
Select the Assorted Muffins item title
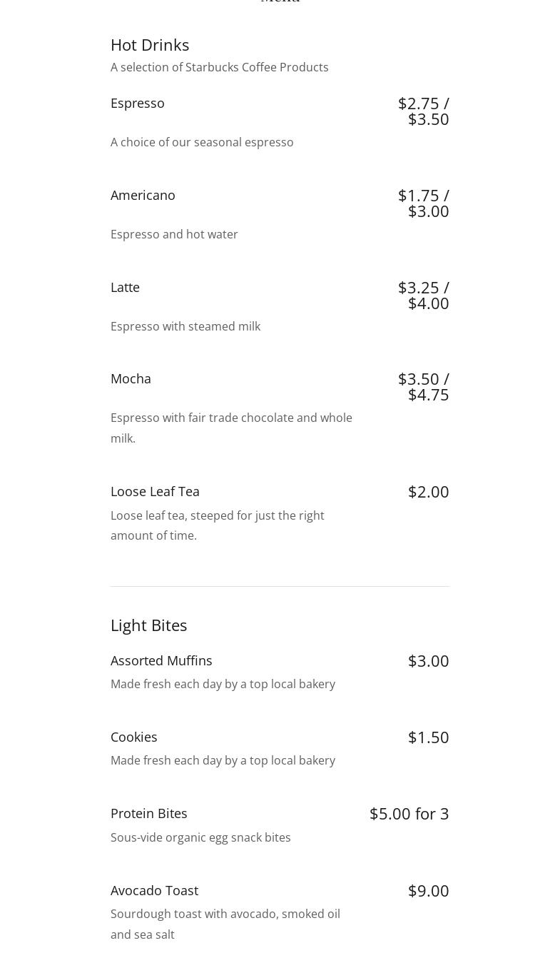tap(161, 661)
